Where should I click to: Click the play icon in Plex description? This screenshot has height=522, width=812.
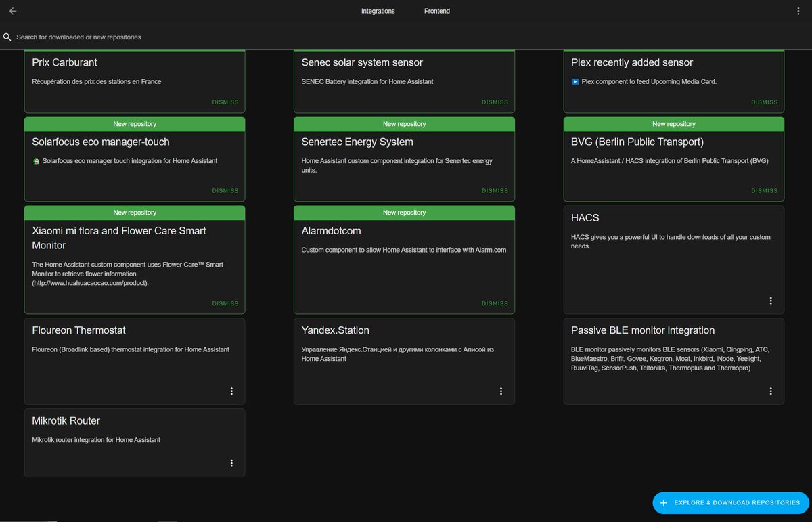575,81
